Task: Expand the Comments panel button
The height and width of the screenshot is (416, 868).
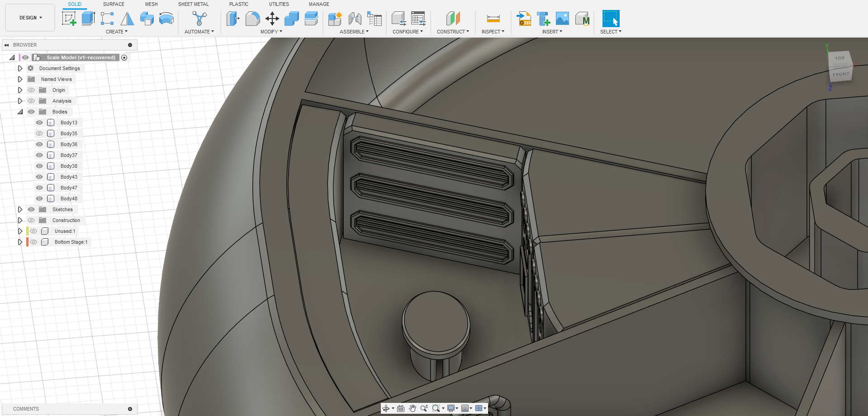Action: (130, 409)
